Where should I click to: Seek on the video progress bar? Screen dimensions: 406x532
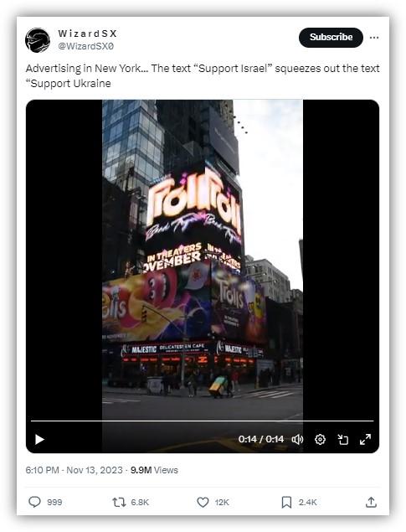click(x=203, y=421)
